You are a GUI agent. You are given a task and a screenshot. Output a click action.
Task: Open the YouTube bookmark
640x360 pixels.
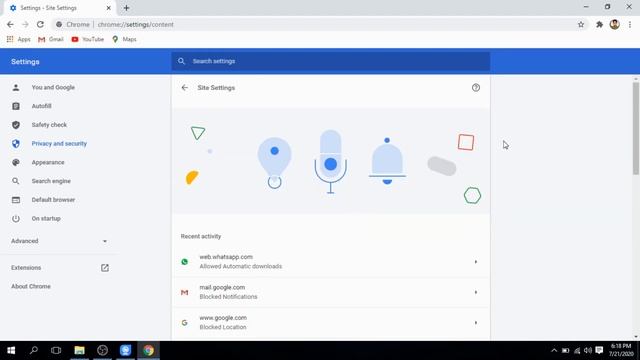87,39
